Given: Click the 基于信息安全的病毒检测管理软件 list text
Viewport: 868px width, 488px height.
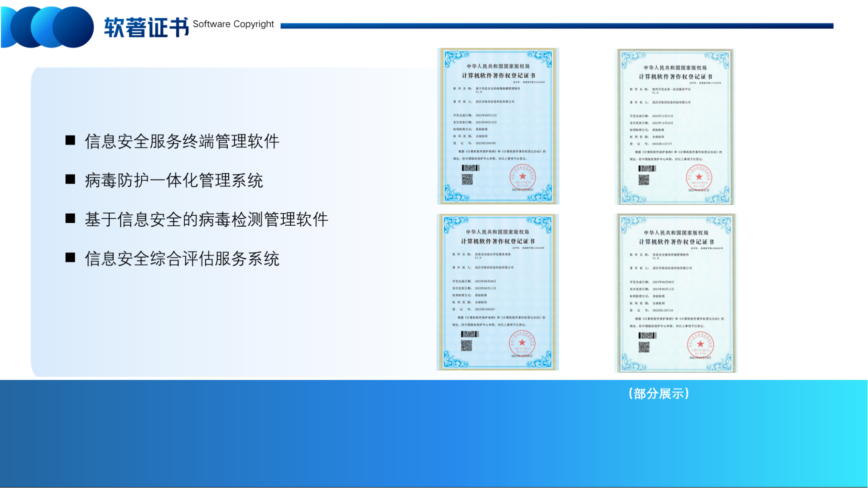Looking at the screenshot, I should click(x=206, y=220).
